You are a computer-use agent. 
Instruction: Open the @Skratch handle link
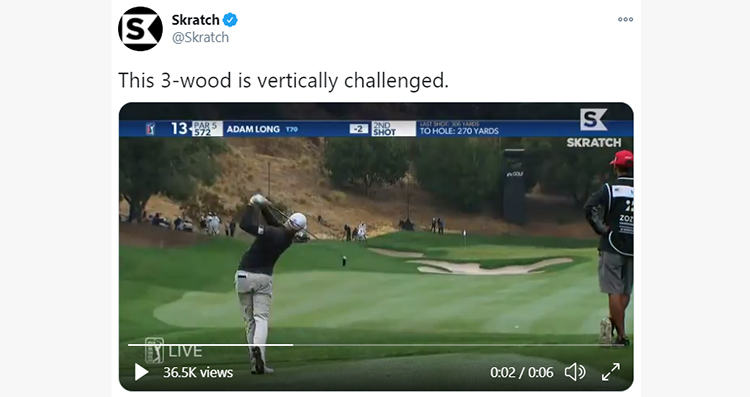(200, 37)
